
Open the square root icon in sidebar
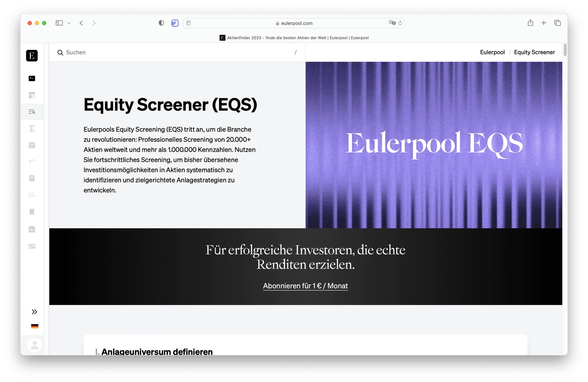[x=32, y=162]
